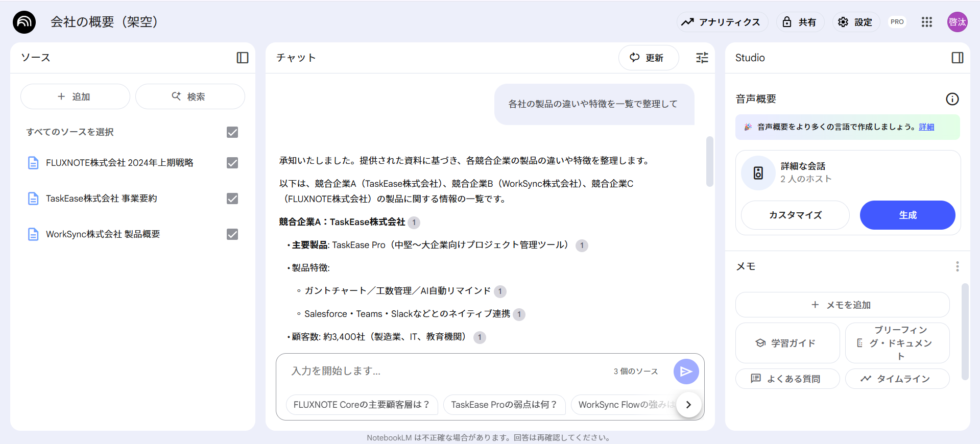Screen dimensions: 980x444
Task: Click the send message arrow button
Action: (x=686, y=372)
